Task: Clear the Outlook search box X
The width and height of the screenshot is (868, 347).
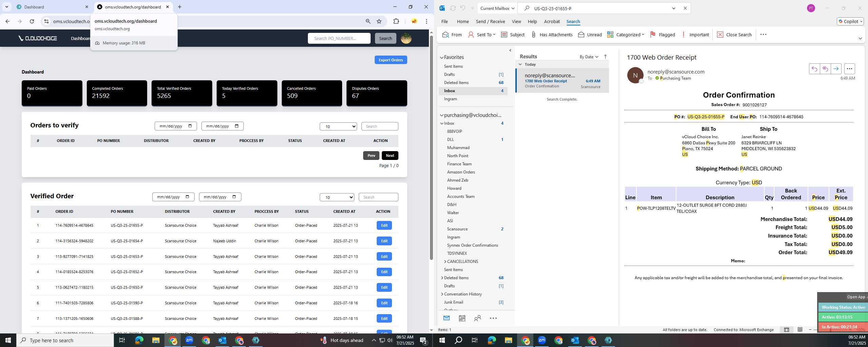Action: click(685, 8)
